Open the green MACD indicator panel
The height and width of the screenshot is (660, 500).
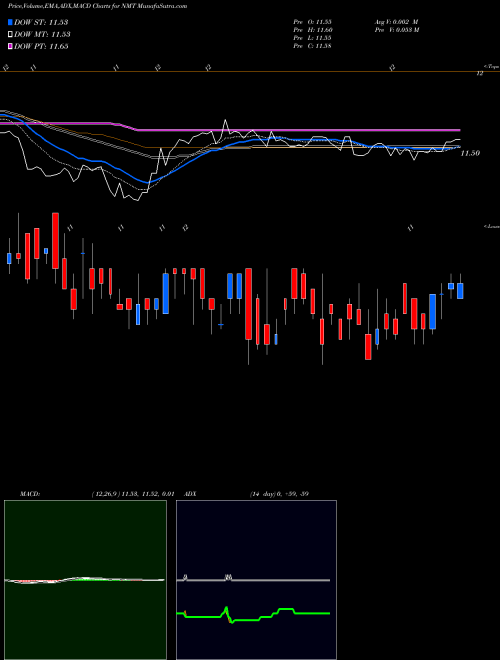click(x=85, y=580)
